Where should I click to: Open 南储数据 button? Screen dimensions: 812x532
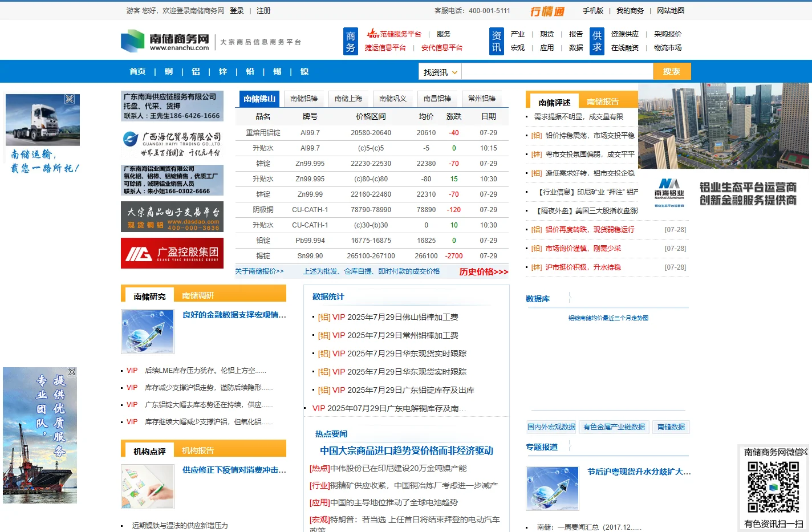[671, 427]
